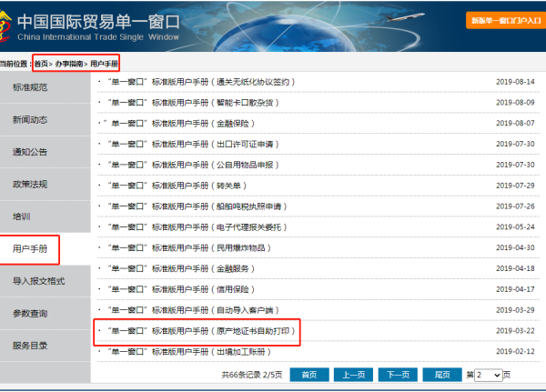546x392 pixels.
Task: Jump to 首页 pagination button
Action: tap(309, 375)
